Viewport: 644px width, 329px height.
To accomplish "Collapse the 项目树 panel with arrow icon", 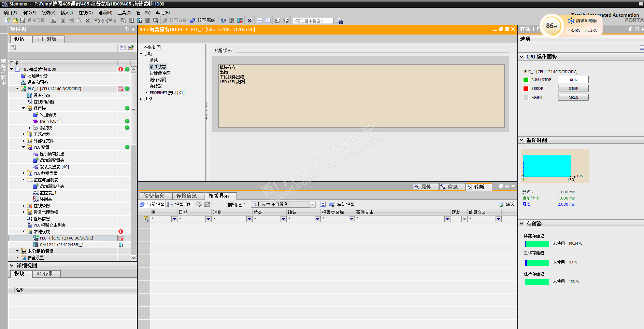I will pos(133,29).
